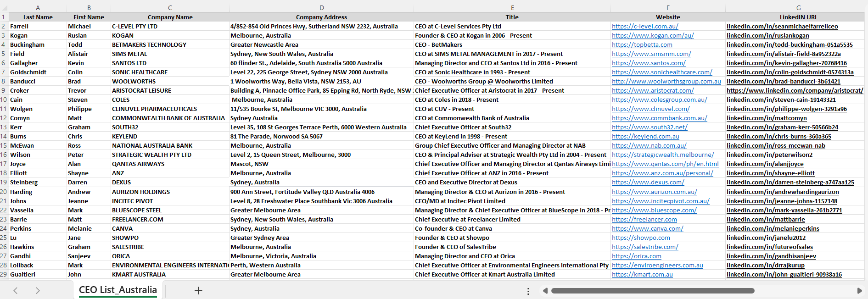Select column G header

[x=798, y=8]
